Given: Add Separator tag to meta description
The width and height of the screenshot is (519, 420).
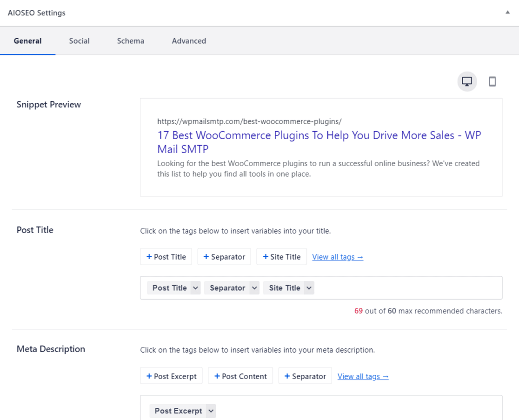Looking at the screenshot, I should 305,376.
